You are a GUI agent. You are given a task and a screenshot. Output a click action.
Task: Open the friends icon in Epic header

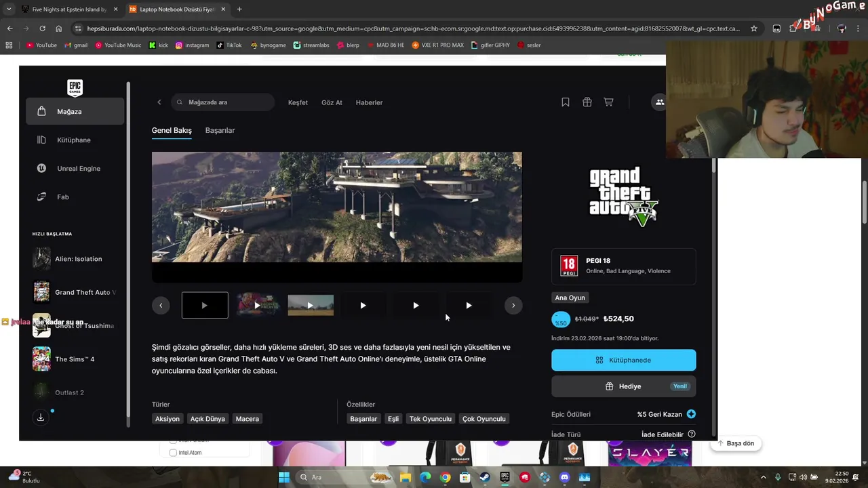(658, 102)
